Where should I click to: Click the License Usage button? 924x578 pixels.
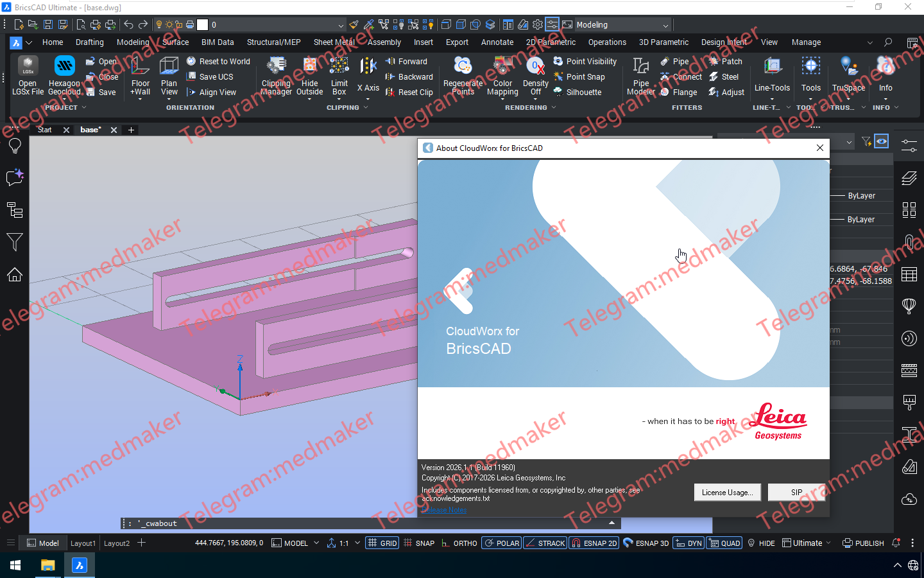point(727,493)
